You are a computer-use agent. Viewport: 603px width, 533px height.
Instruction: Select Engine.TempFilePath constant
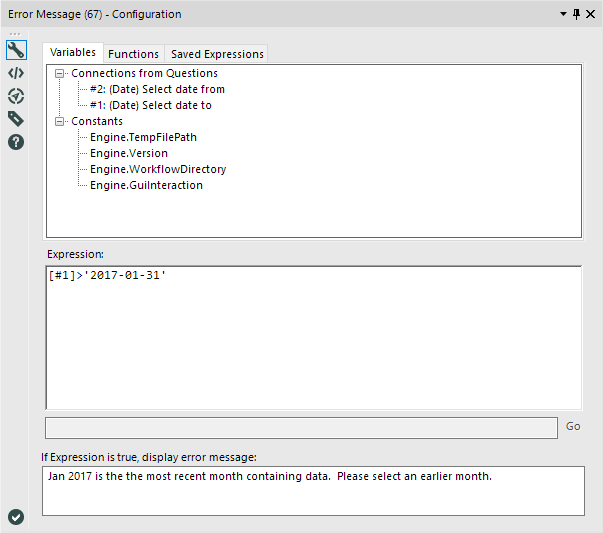(x=137, y=137)
